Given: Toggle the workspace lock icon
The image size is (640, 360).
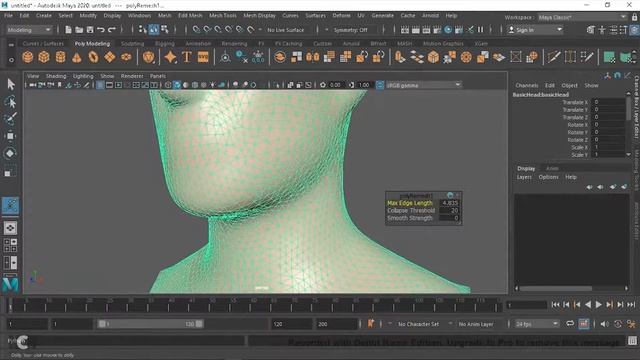Looking at the screenshot, I should pos(634,17).
